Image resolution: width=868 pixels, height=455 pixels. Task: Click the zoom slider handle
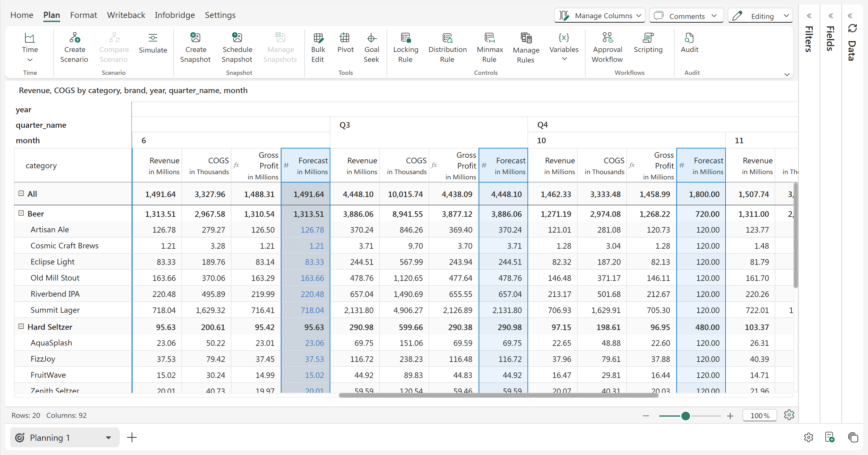[685, 415]
